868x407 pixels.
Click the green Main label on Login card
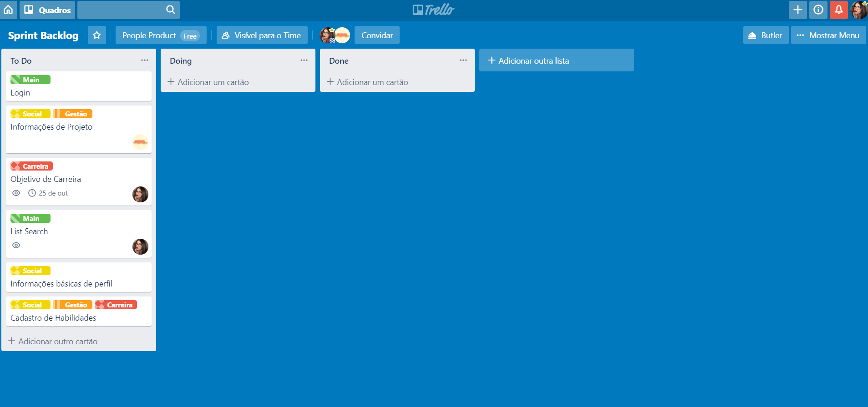30,80
